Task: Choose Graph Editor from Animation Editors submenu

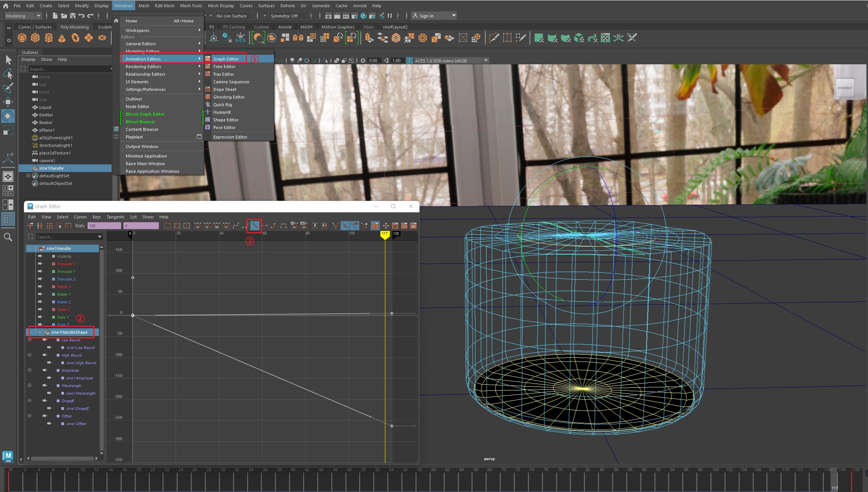Action: (226, 59)
